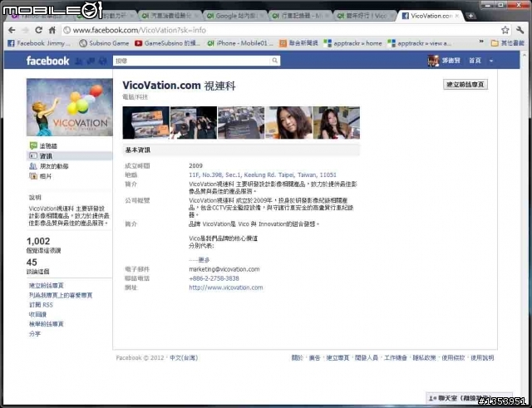This screenshot has width=532, height=408.
Task: Open the apptrackr » home bookmark
Action: coord(352,43)
